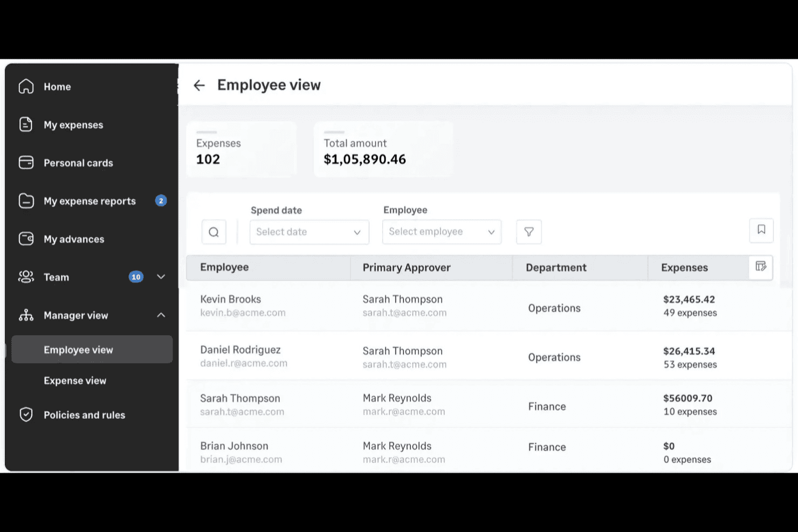Click the Team people icon

(26, 277)
